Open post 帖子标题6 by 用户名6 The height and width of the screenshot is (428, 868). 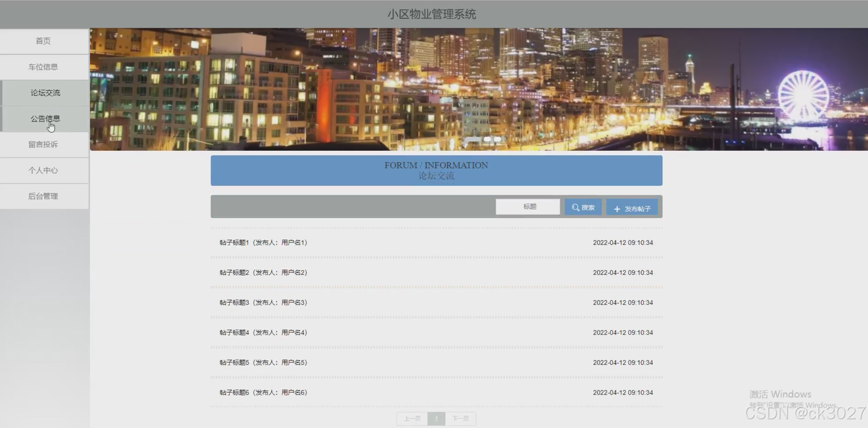point(263,393)
